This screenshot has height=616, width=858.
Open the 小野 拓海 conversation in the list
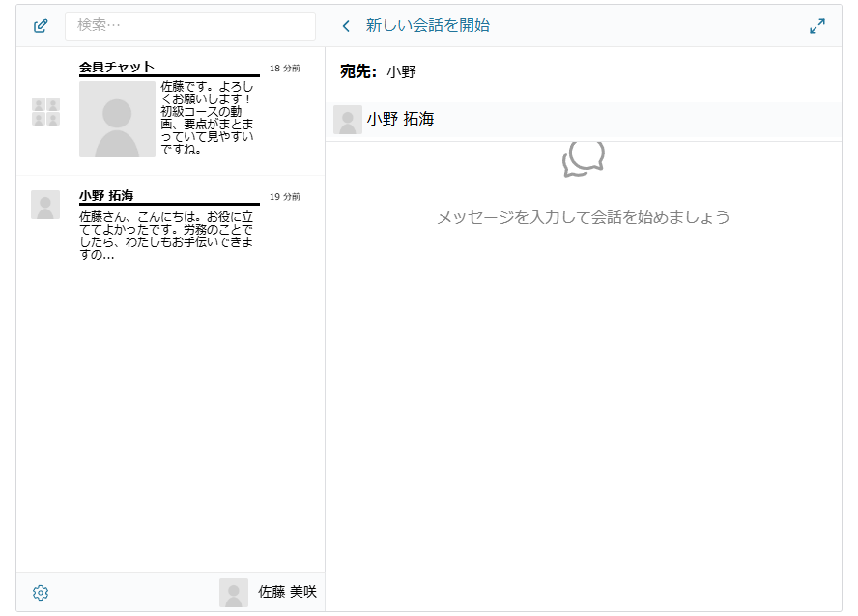tap(171, 226)
